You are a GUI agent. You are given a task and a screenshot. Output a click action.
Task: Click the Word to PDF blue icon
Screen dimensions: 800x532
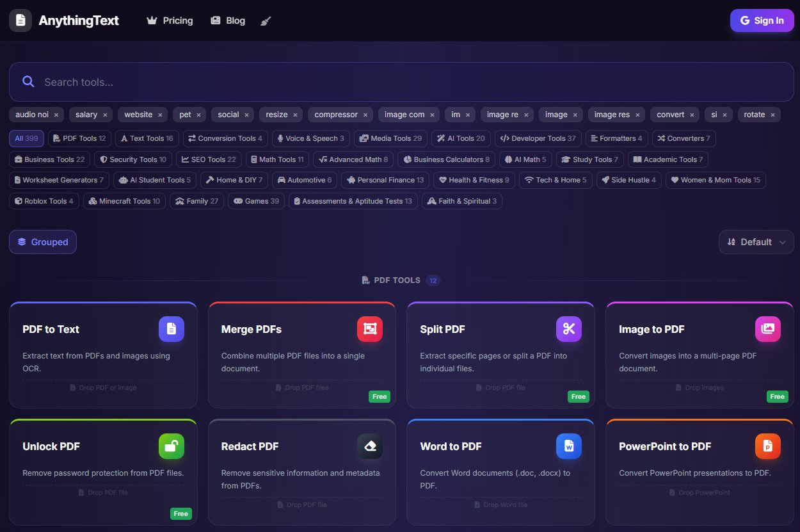click(x=568, y=446)
